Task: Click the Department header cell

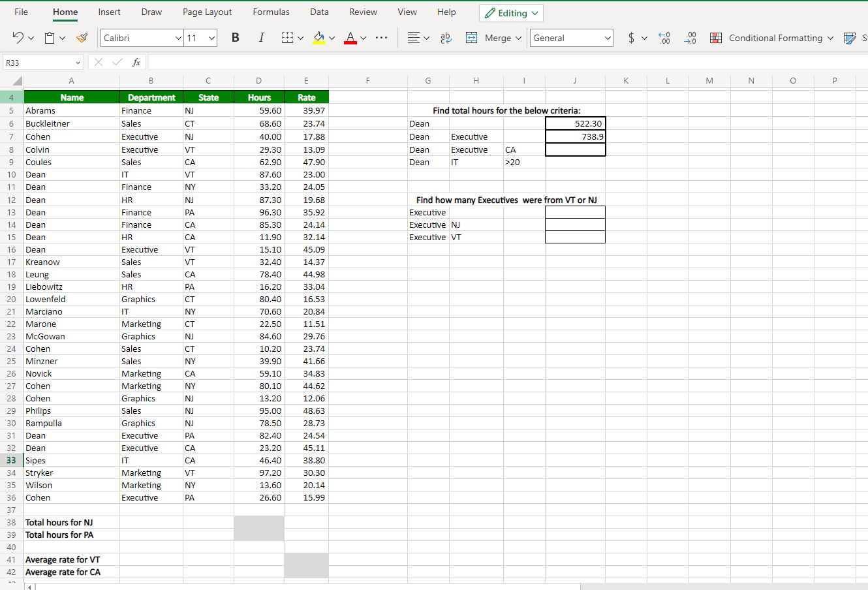Action: tap(151, 97)
